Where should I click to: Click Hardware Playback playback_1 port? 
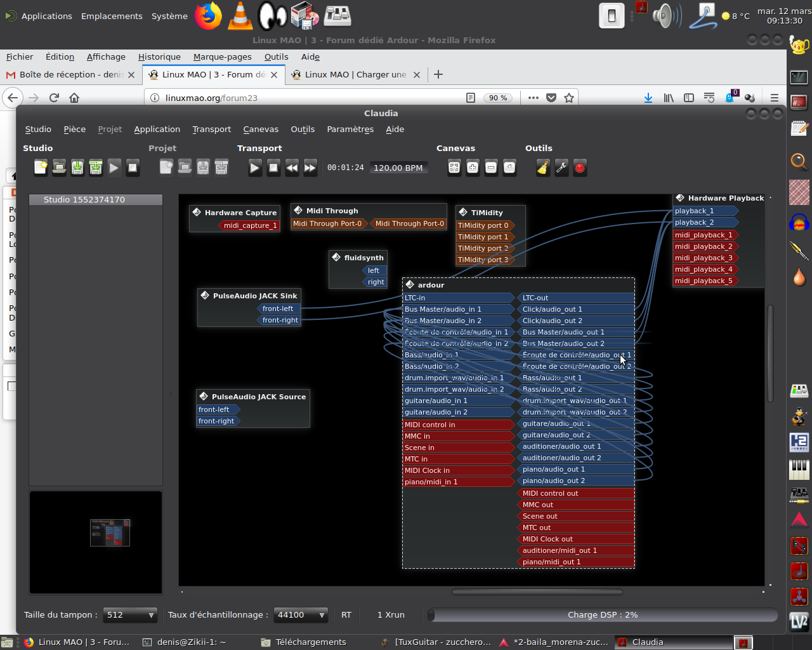(x=705, y=211)
